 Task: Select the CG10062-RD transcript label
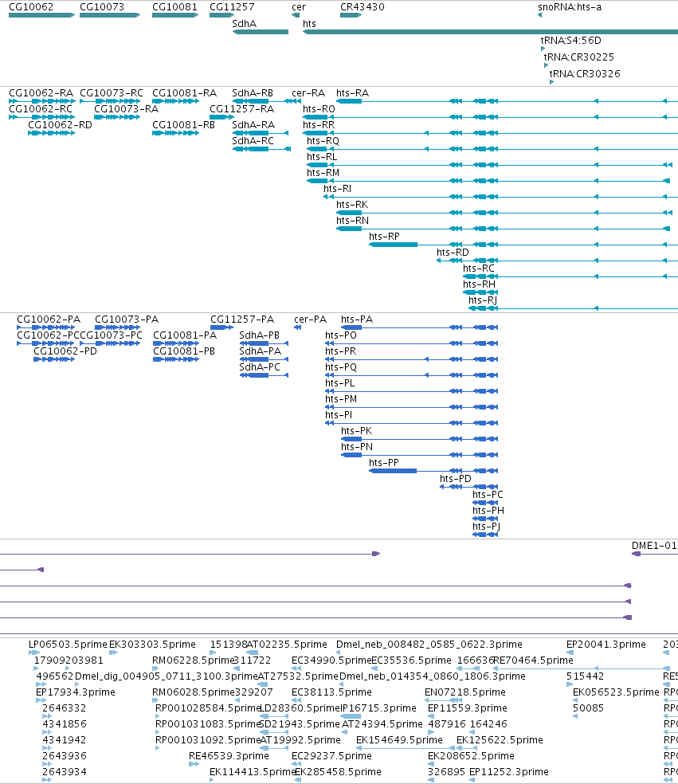coord(60,125)
